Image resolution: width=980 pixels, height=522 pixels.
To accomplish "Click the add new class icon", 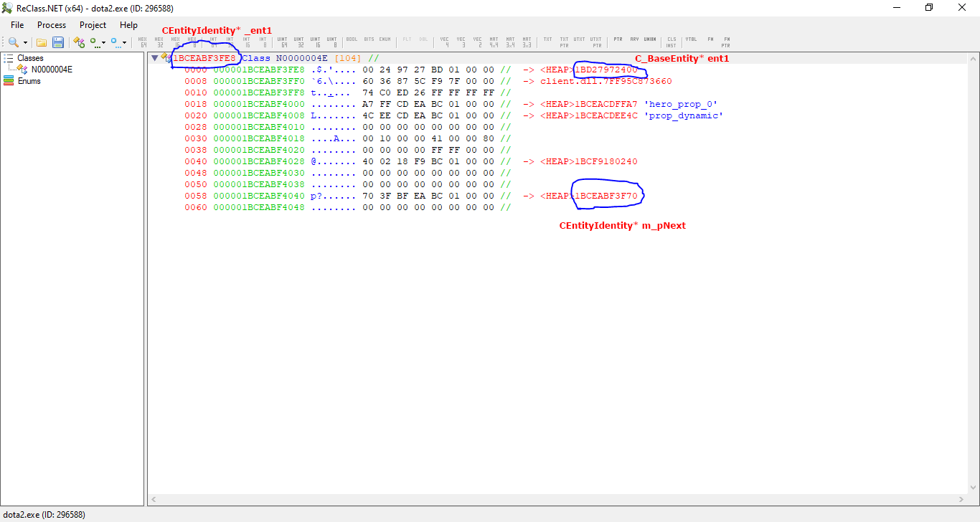I will (79, 42).
